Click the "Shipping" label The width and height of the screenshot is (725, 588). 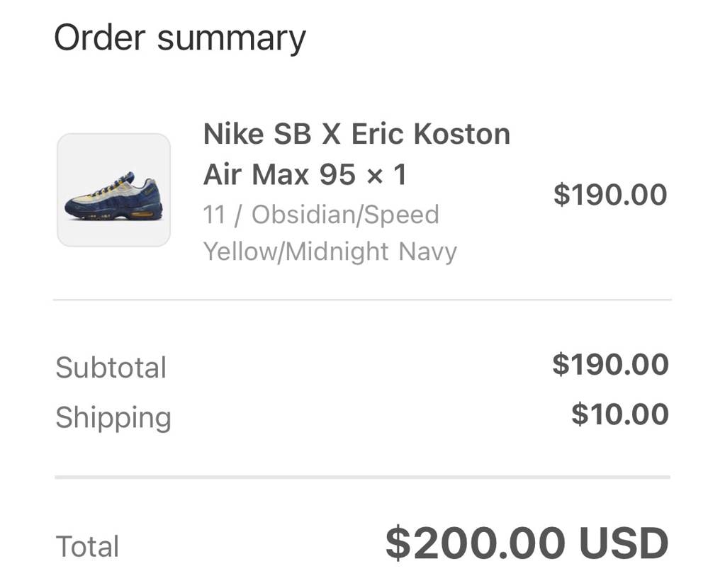(113, 417)
